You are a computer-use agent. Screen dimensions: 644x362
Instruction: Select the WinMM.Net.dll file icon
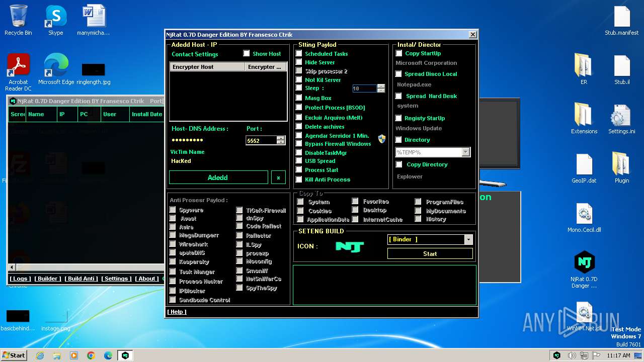point(584,316)
